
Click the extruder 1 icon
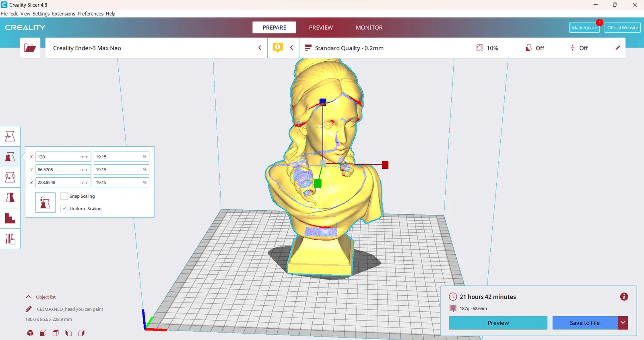[x=278, y=48]
